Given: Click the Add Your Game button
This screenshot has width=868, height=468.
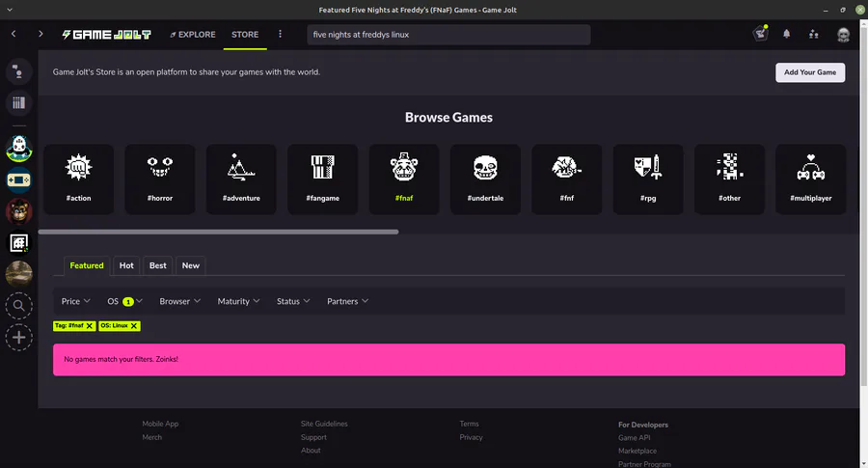Looking at the screenshot, I should [810, 72].
